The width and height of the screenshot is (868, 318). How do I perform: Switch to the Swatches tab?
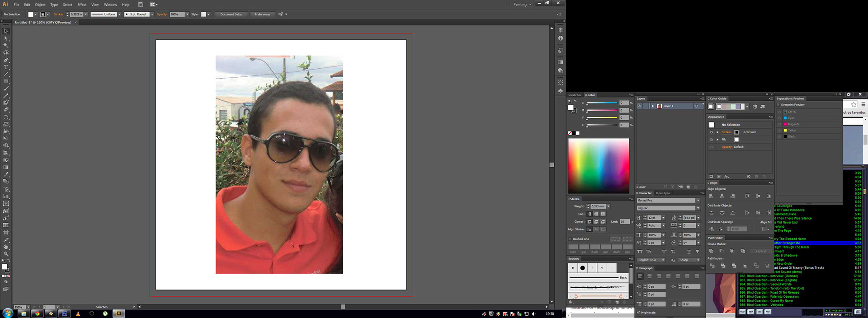pyautogui.click(x=575, y=95)
